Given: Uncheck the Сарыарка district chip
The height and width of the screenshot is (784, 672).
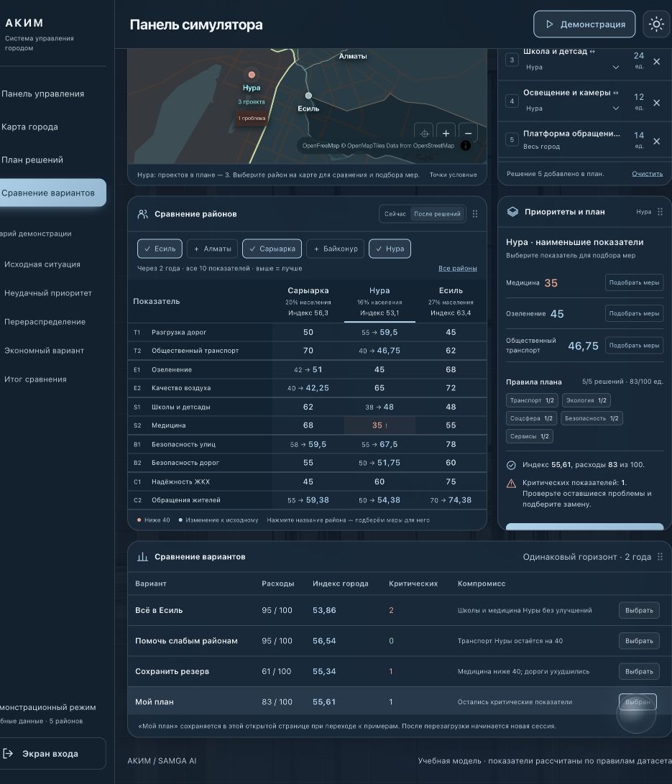Looking at the screenshot, I should (x=272, y=249).
